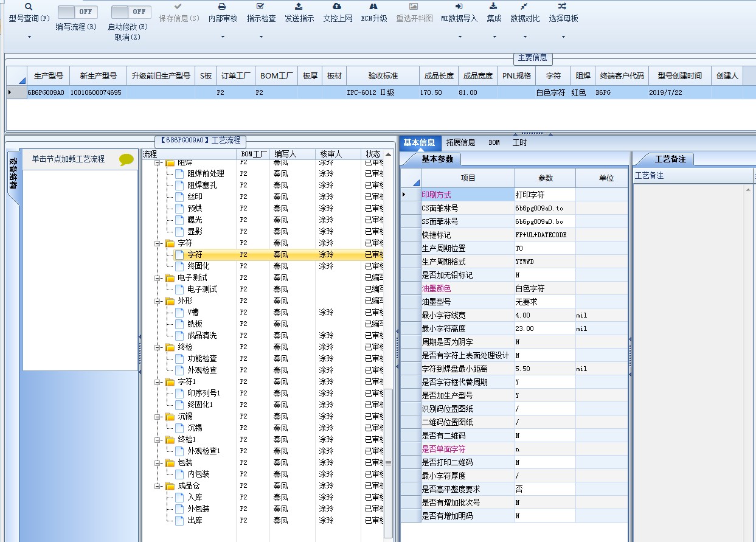756x542 pixels.
Task: Open the 工艺备注 tab
Action: click(x=670, y=159)
